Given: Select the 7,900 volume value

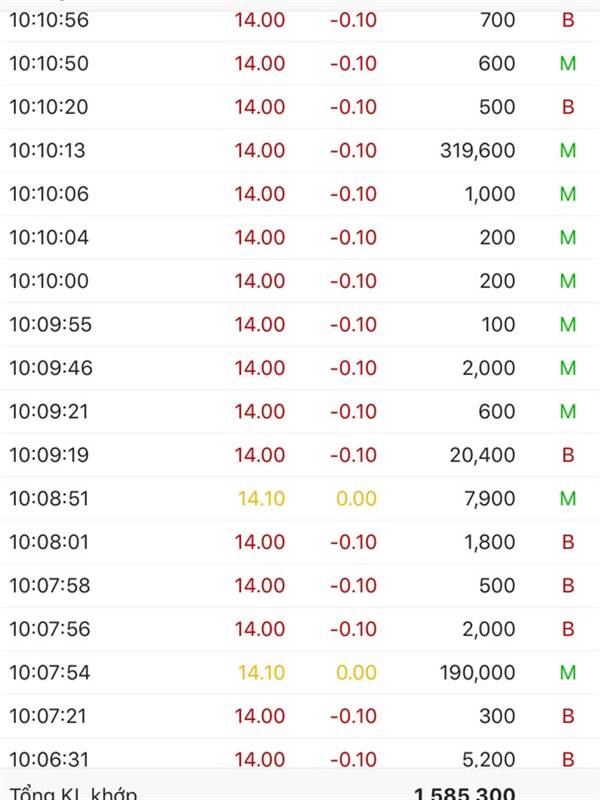Looking at the screenshot, I should (x=489, y=498).
